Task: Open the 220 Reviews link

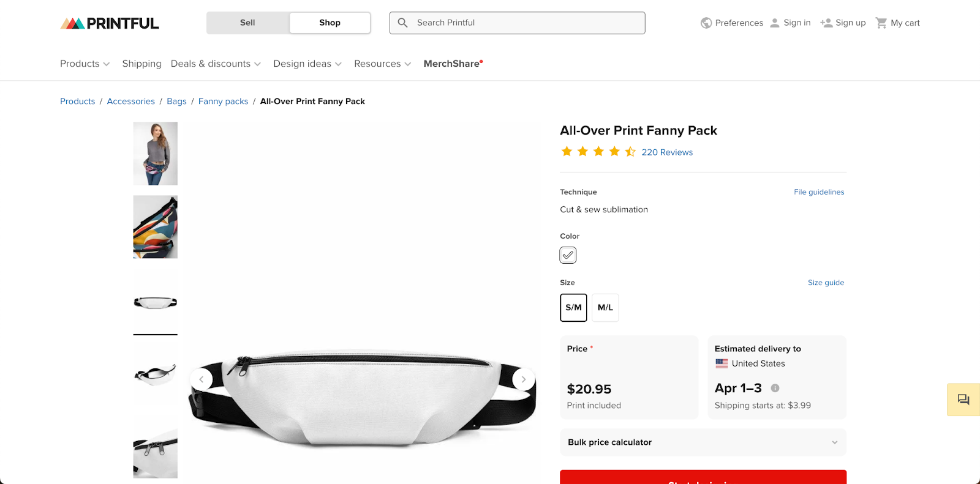Action: coord(667,152)
